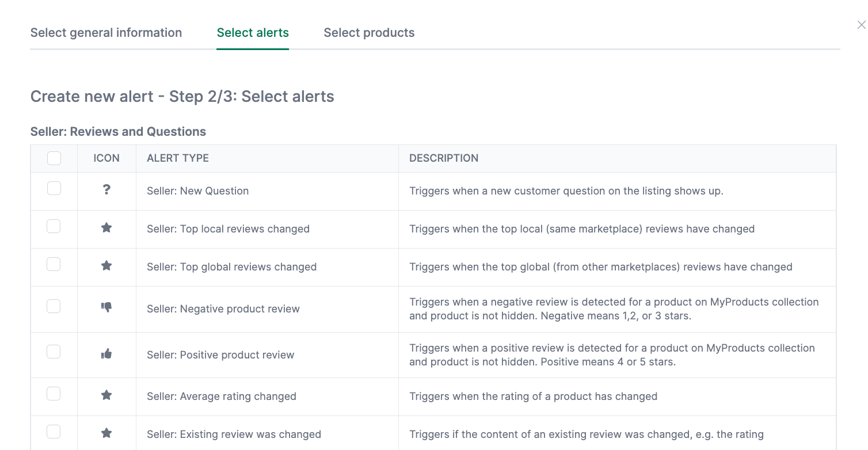Image resolution: width=868 pixels, height=450 pixels.
Task: Enable the Average rating changed checkbox
Action: [x=54, y=394]
